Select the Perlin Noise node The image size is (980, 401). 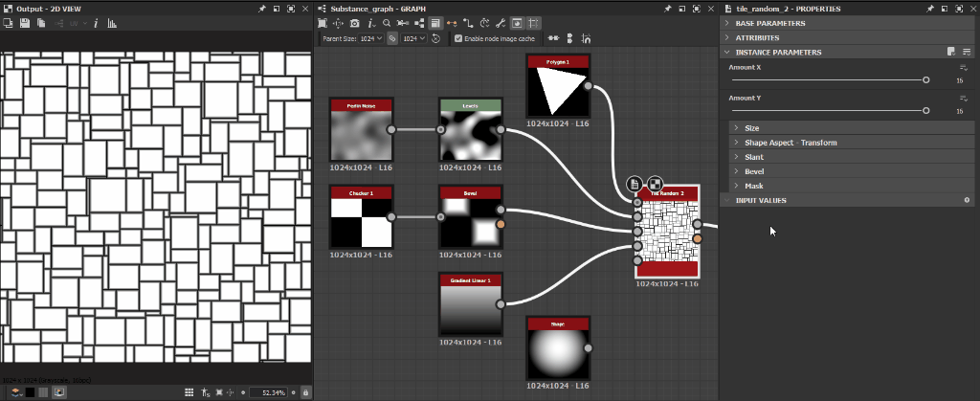click(362, 130)
